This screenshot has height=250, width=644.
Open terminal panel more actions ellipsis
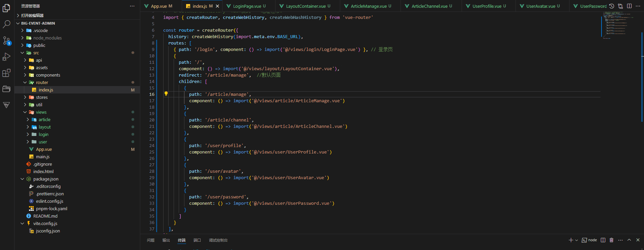click(620, 240)
